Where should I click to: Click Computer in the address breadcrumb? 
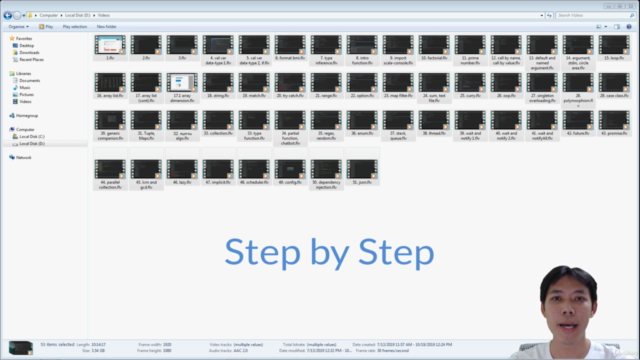[49, 15]
